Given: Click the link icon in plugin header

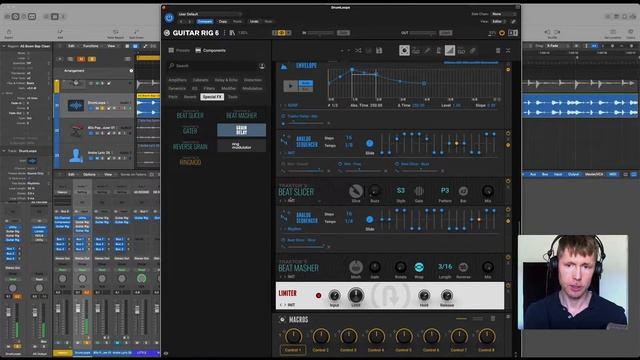Looking at the screenshot, I should point(513,21).
